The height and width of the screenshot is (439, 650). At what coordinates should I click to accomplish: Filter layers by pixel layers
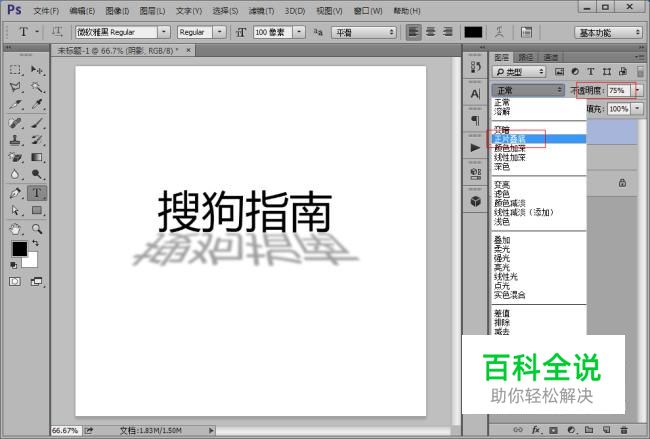pyautogui.click(x=559, y=72)
